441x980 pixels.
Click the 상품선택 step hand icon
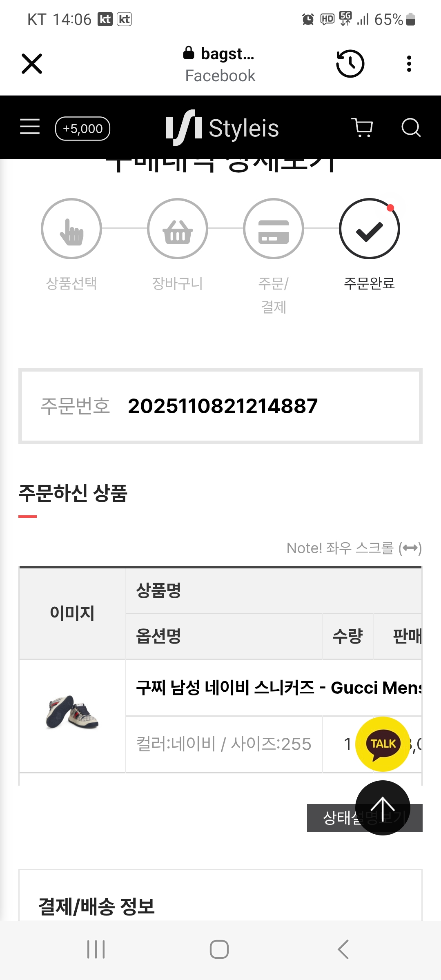point(71,229)
